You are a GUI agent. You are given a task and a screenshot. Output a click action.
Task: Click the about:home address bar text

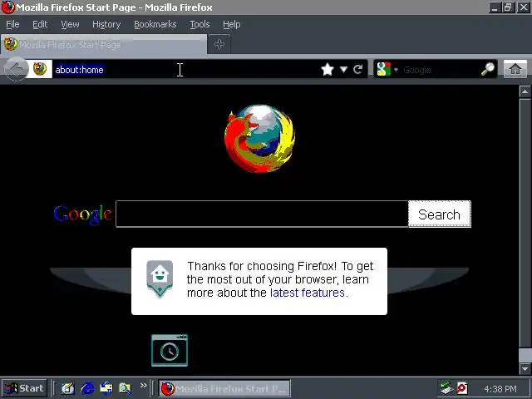(80, 70)
